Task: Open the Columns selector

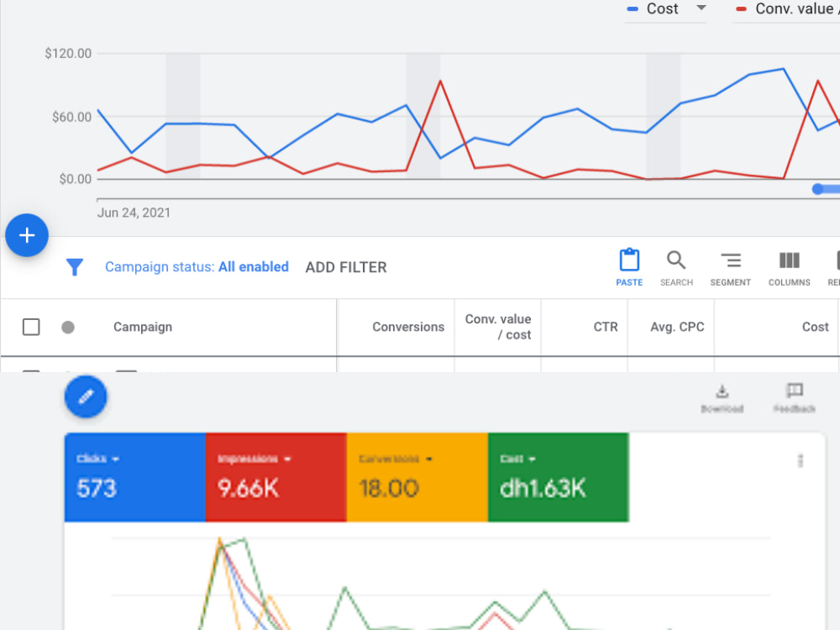Action: (x=789, y=267)
